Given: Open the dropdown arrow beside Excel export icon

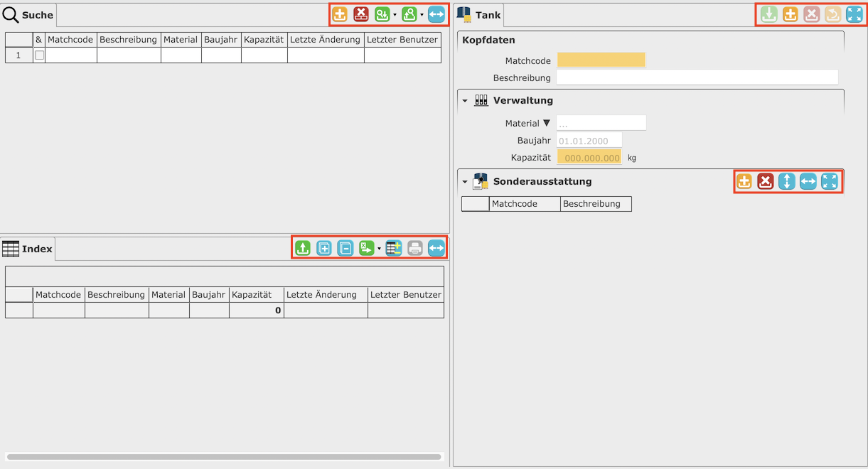Looking at the screenshot, I should point(379,249).
